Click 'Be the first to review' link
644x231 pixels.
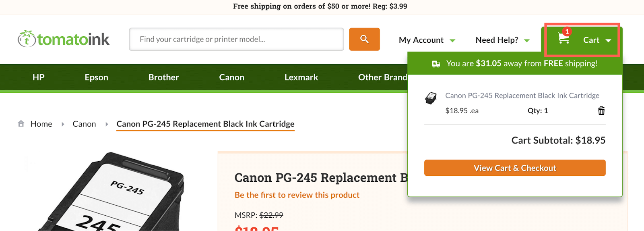tap(297, 195)
